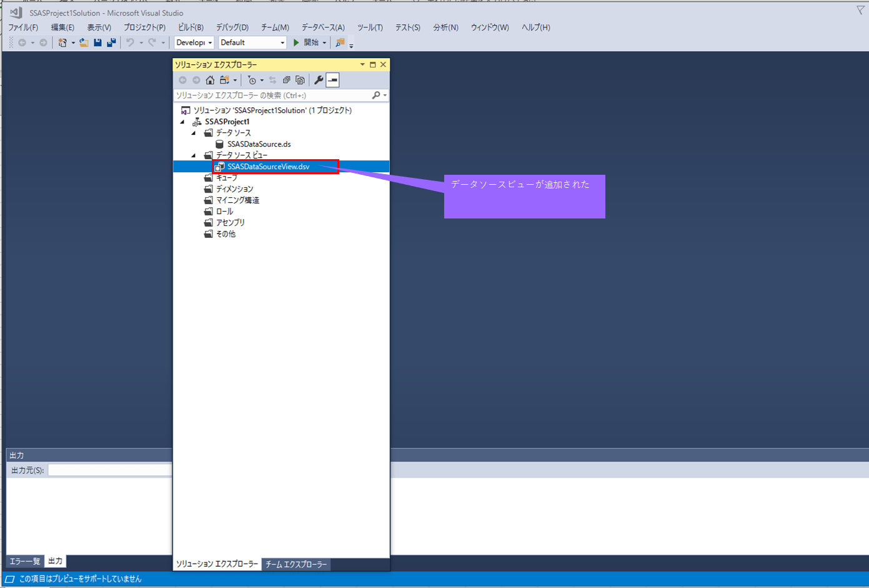Select the キューブ folder
Image resolution: width=869 pixels, height=588 pixels.
click(226, 178)
